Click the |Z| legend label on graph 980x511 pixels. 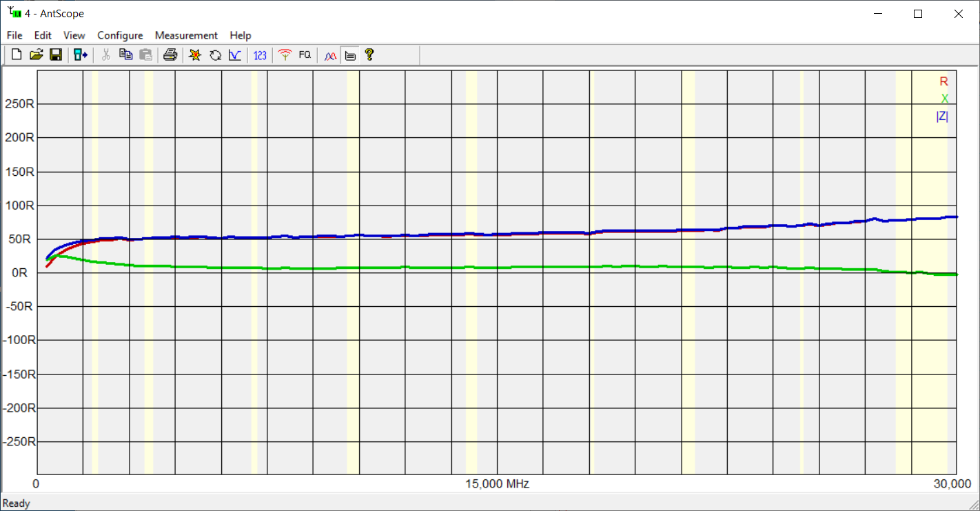click(x=941, y=117)
